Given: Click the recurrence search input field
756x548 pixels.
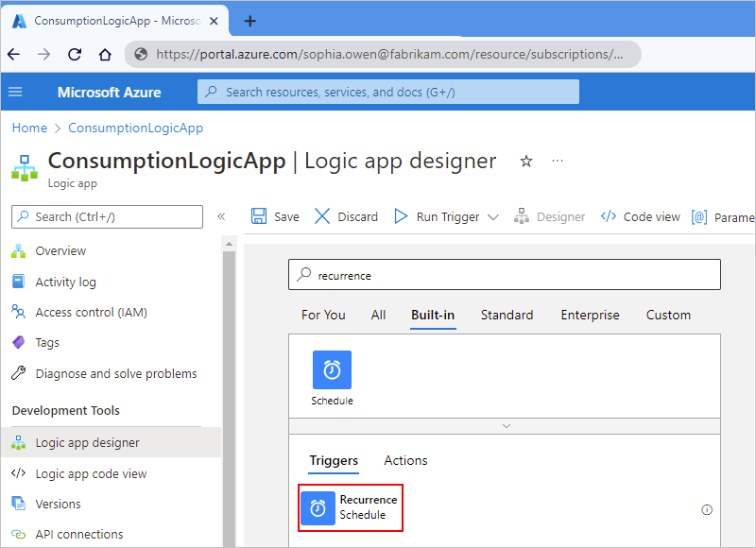Looking at the screenshot, I should click(x=505, y=274).
